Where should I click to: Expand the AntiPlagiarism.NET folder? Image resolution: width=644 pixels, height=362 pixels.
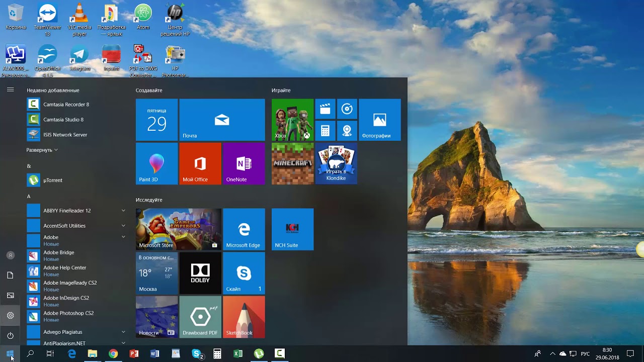[x=76, y=343]
